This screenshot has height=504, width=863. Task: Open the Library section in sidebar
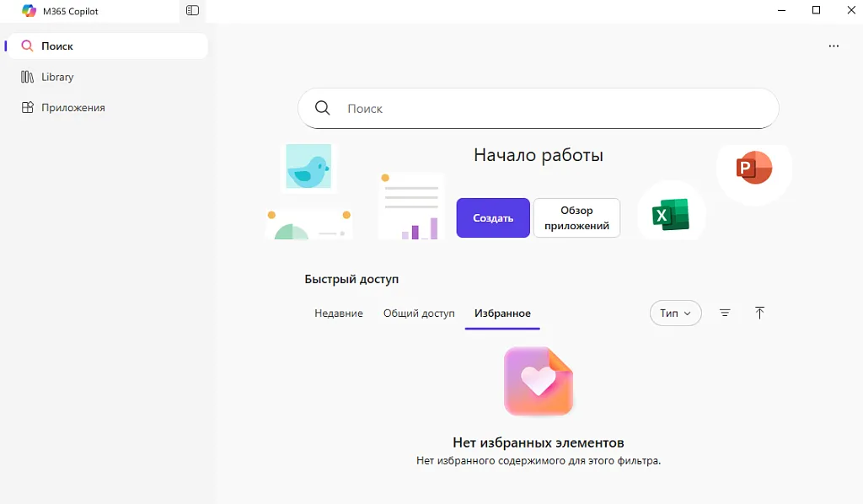pos(59,77)
